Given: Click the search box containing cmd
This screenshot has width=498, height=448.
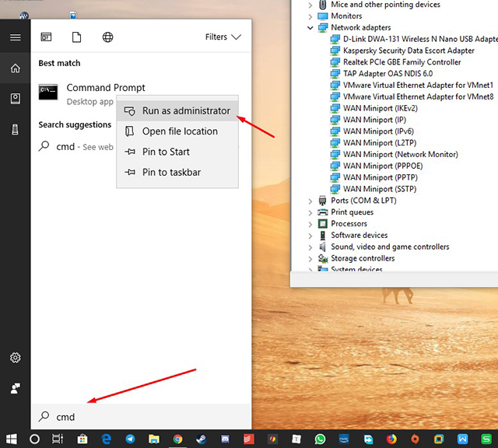Looking at the screenshot, I should [x=140, y=417].
